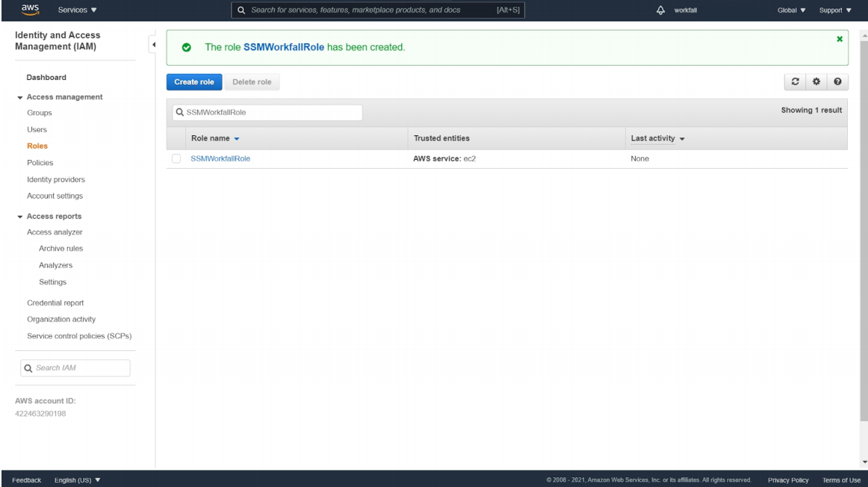Image resolution: width=868 pixels, height=487 pixels.
Task: Open the English (US) language dropdown
Action: tap(78, 480)
